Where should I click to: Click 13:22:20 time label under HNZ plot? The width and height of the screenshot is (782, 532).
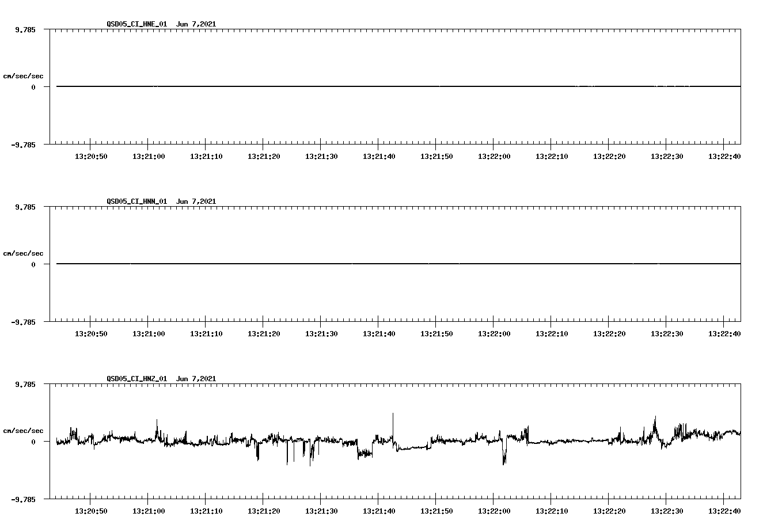point(609,511)
